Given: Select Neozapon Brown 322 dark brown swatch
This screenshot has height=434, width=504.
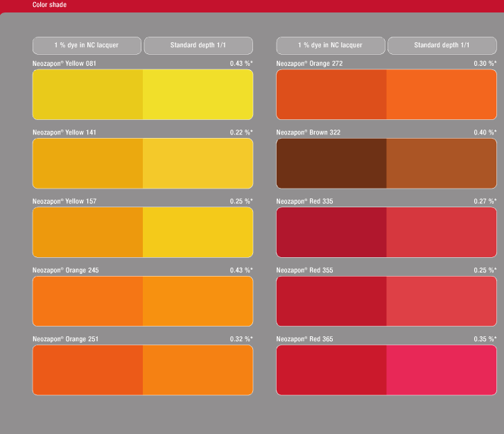Looking at the screenshot, I should [331, 164].
